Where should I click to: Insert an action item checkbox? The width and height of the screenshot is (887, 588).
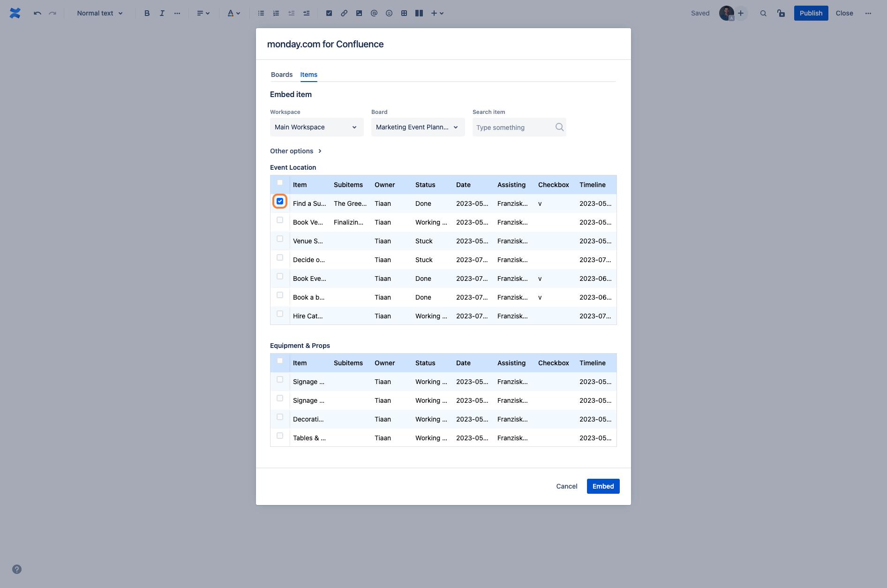[x=329, y=13]
